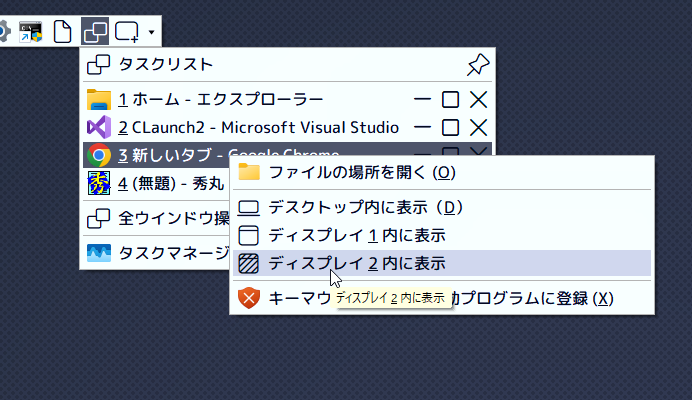This screenshot has width=692, height=400.
Task: Open the toolbar dropdown arrow
Action: [151, 32]
